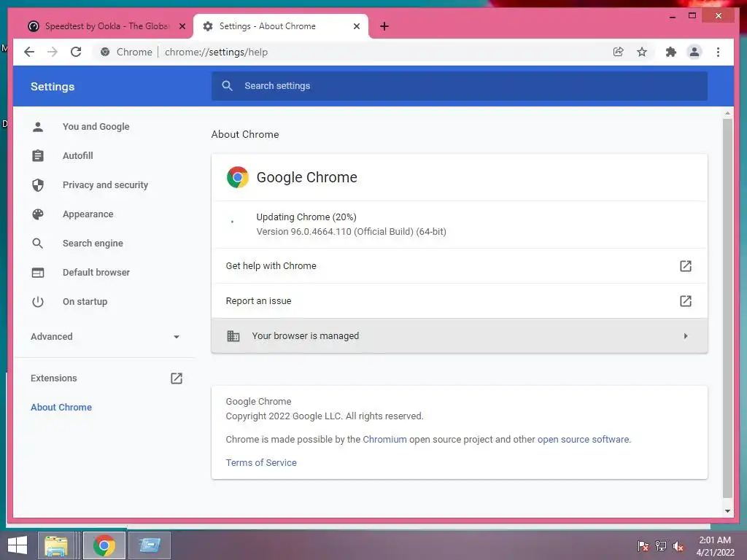747x560 pixels.
Task: Click the forward navigation arrow
Action: [53, 52]
